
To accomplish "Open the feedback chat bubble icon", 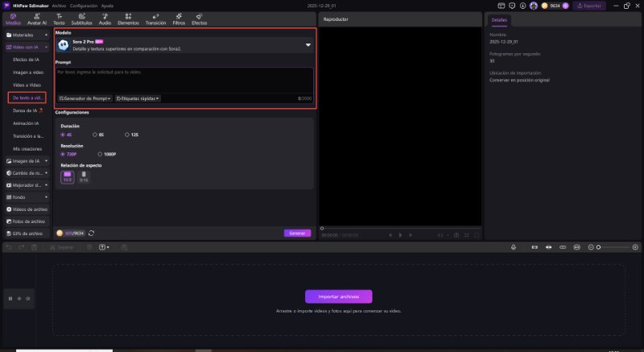I will (512, 6).
